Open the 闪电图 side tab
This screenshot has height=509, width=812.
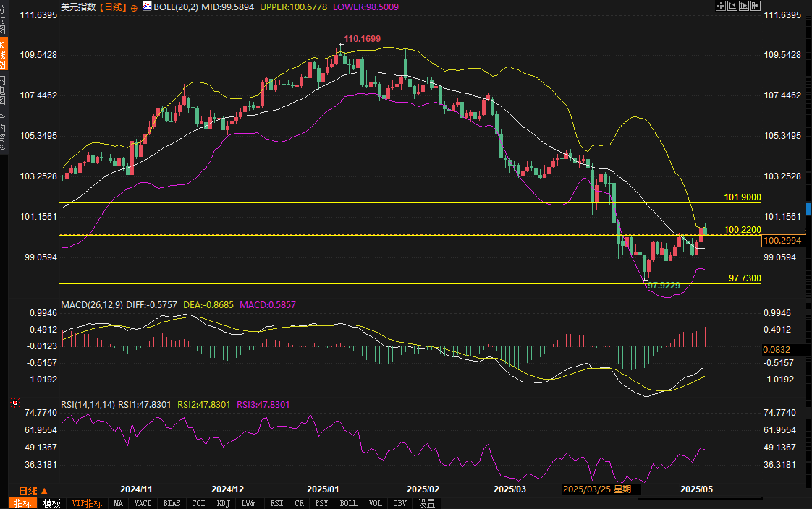(3, 90)
